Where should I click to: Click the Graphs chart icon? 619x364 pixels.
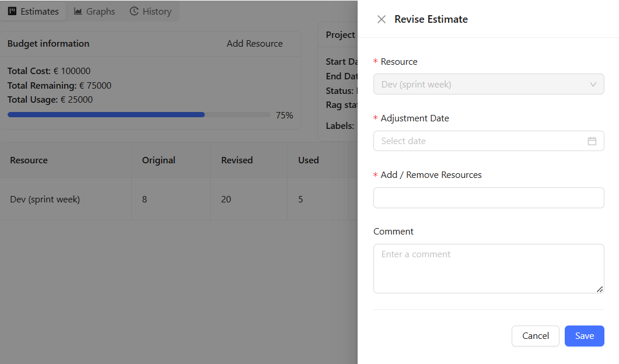coord(78,12)
